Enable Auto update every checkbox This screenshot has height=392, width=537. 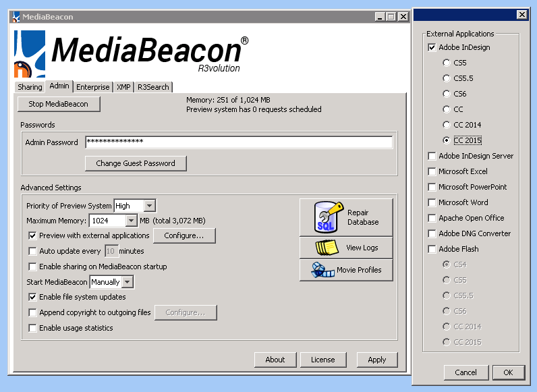click(x=32, y=251)
